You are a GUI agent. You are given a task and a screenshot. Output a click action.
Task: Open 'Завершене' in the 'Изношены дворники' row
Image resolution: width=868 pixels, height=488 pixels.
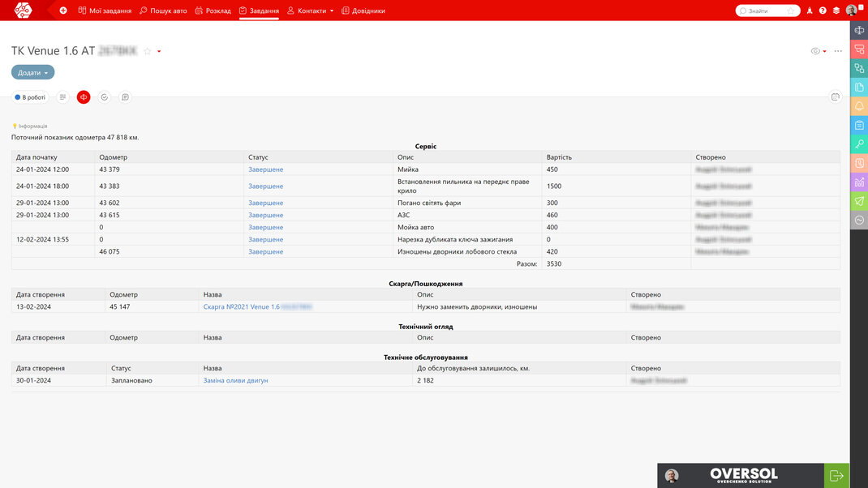(266, 251)
